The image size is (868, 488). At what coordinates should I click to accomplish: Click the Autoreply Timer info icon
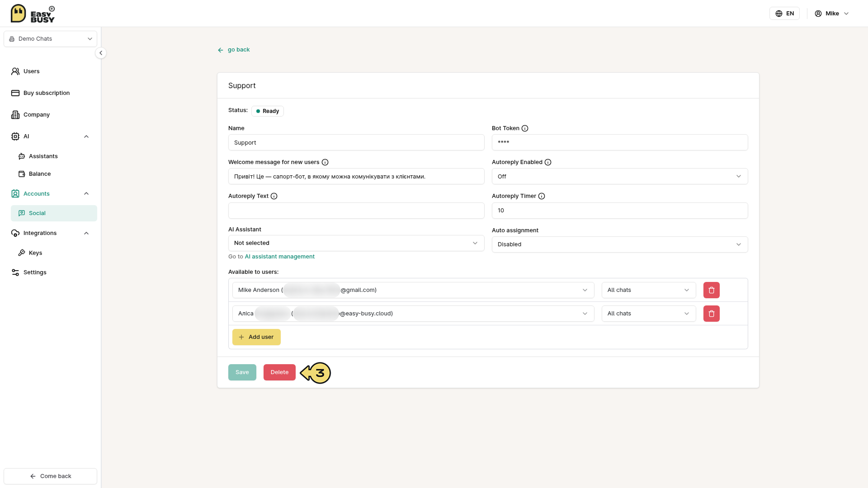542,196
